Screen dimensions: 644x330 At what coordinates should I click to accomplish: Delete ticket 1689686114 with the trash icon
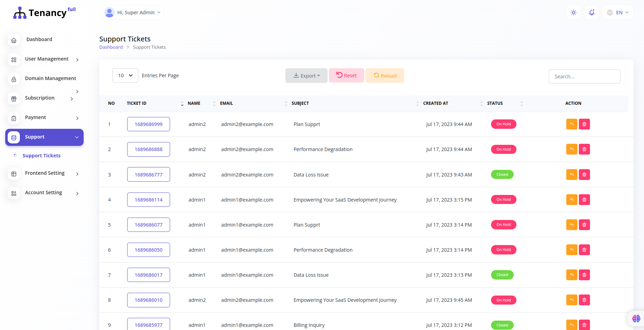tap(584, 200)
